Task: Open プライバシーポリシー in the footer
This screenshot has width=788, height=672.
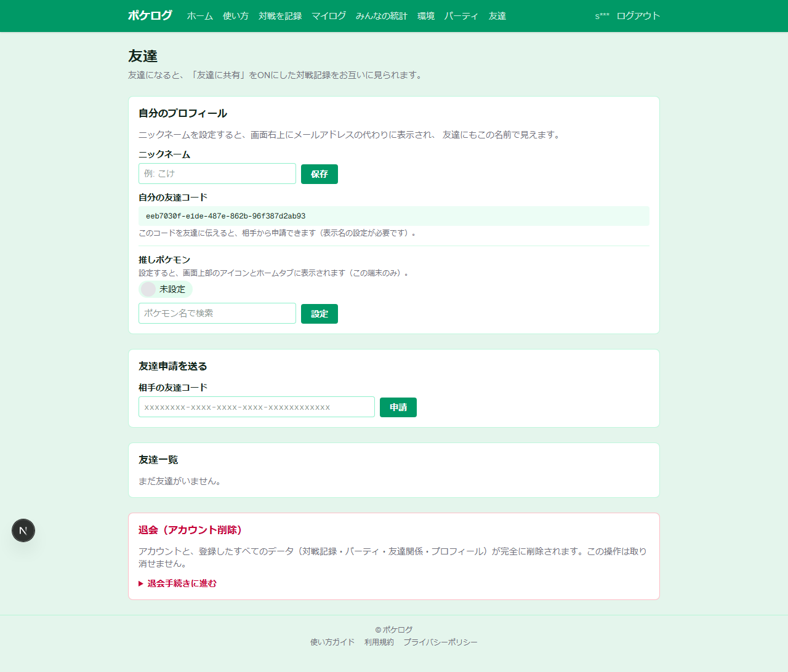Action: pos(441,642)
